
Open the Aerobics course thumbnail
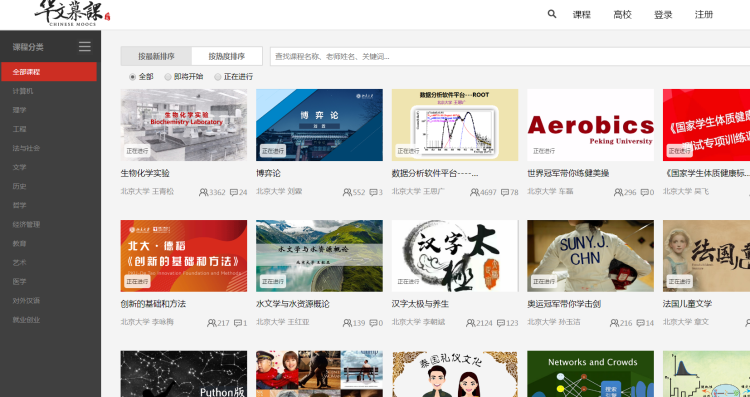590,125
